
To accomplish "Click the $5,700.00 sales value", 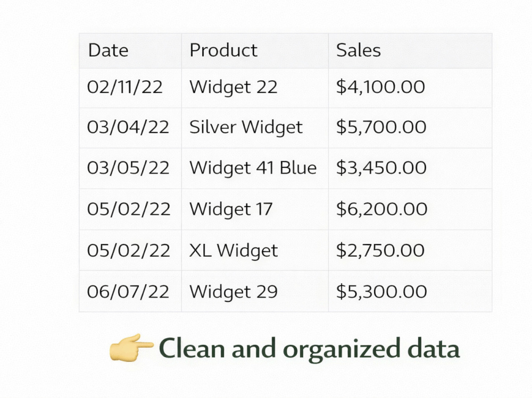I will pyautogui.click(x=381, y=127).
